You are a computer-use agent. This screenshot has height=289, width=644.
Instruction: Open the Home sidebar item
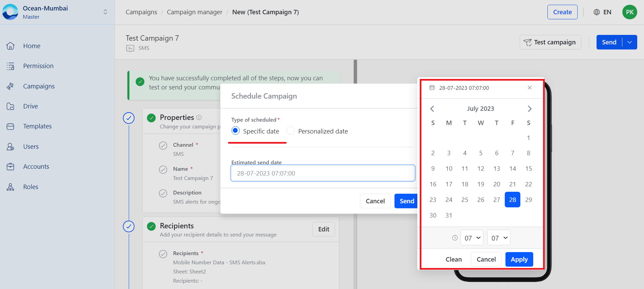coord(32,46)
